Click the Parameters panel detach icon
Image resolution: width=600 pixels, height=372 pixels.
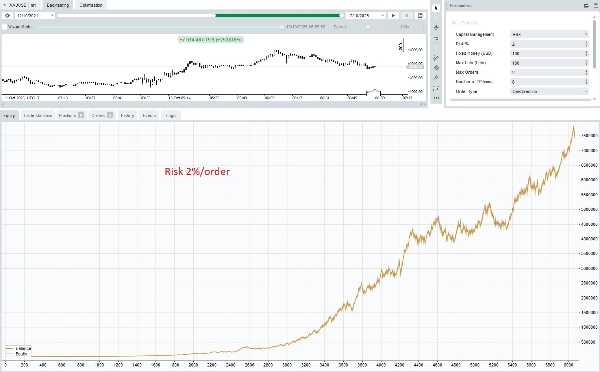[x=586, y=5]
